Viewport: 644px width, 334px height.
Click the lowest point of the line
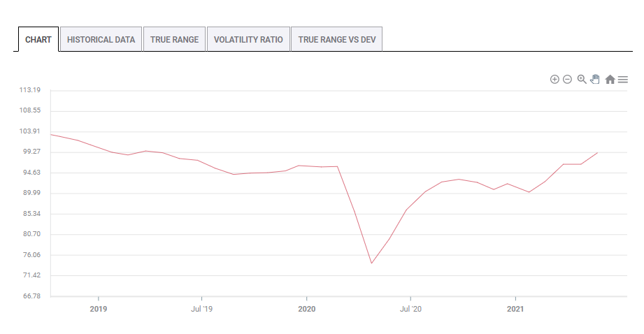click(x=371, y=263)
